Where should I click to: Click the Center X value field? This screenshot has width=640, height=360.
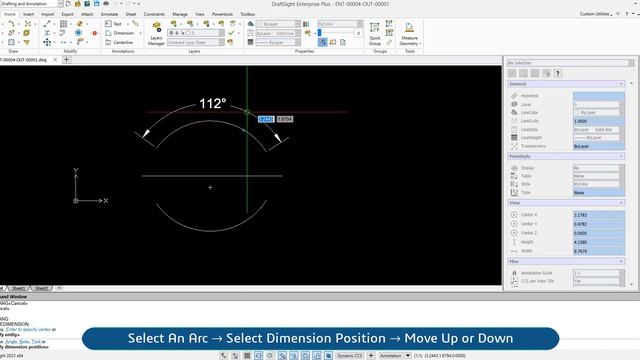[599, 215]
